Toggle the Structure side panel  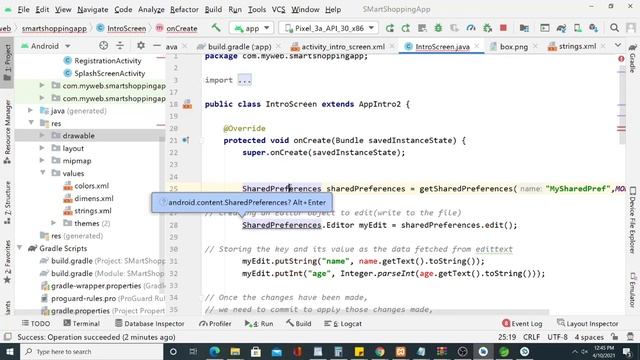point(7,202)
